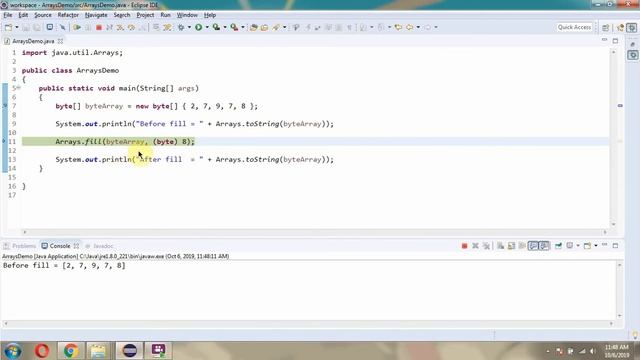Click the Display Selected Console icon
The height and width of the screenshot is (360, 640).
coord(569,246)
